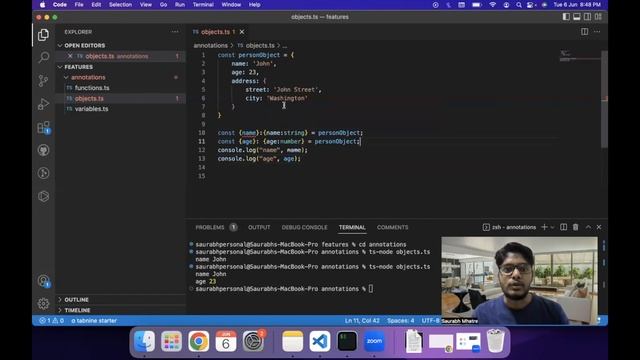The image size is (640, 360).
Task: Switch to the Problems tab
Action: tap(210, 227)
